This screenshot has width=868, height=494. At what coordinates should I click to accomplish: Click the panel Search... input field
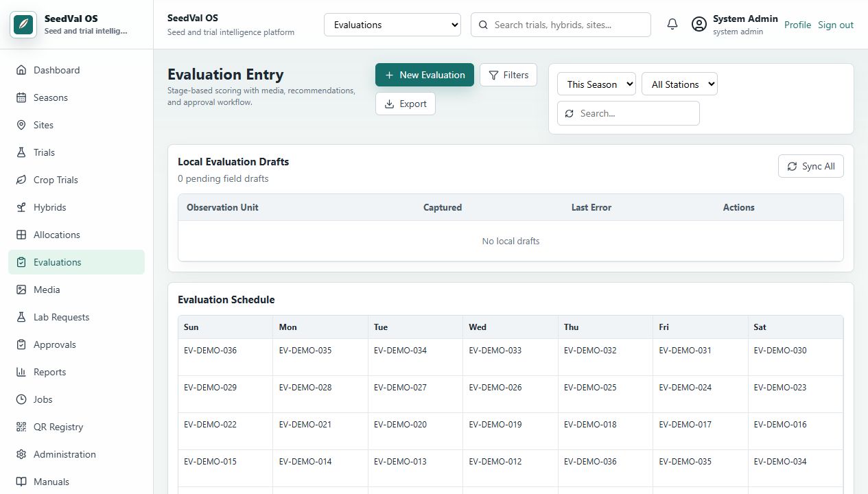click(629, 113)
